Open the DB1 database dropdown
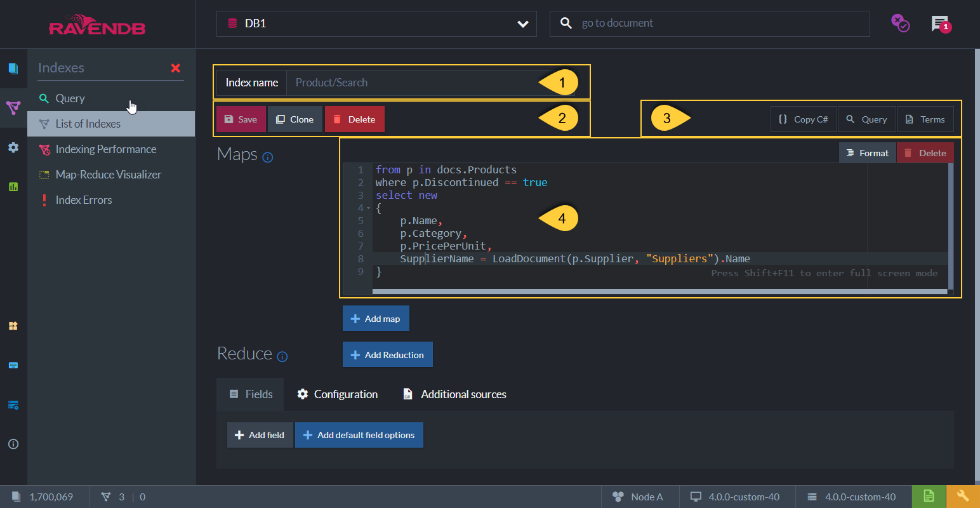 tap(376, 23)
